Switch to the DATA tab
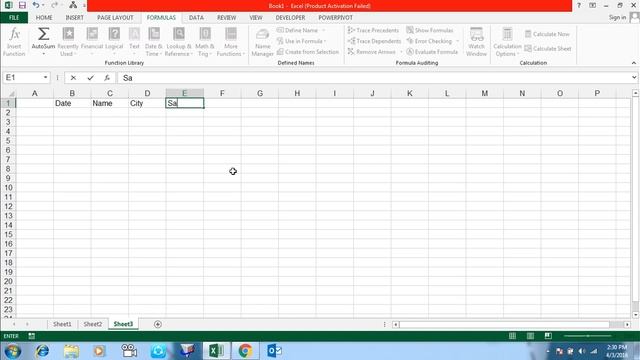The width and height of the screenshot is (640, 360). [196, 18]
